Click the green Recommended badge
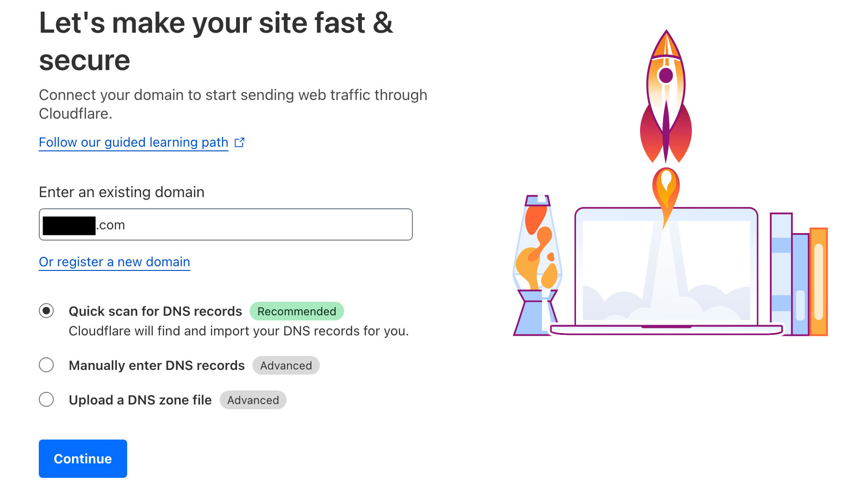Screen dimensions: 850x504 [x=297, y=312]
